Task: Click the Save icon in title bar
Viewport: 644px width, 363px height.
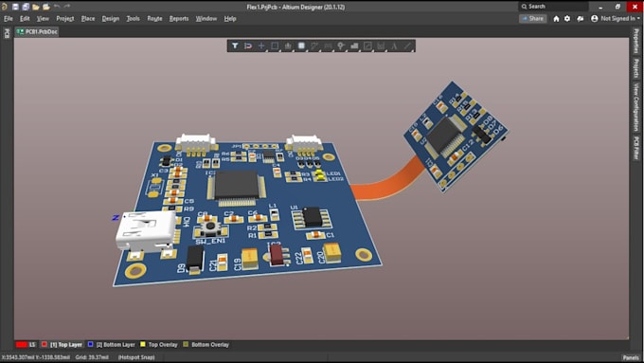Action: (15, 7)
